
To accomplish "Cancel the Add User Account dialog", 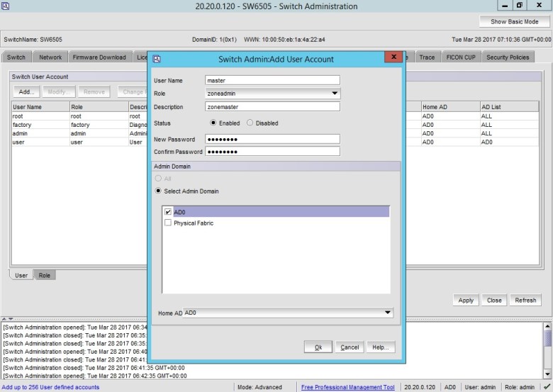I will (350, 347).
